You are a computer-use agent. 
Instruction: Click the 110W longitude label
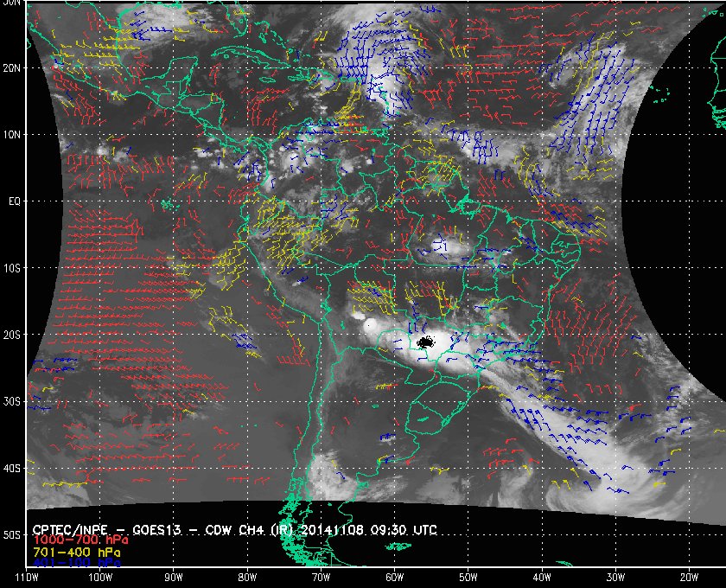[x=27, y=577]
